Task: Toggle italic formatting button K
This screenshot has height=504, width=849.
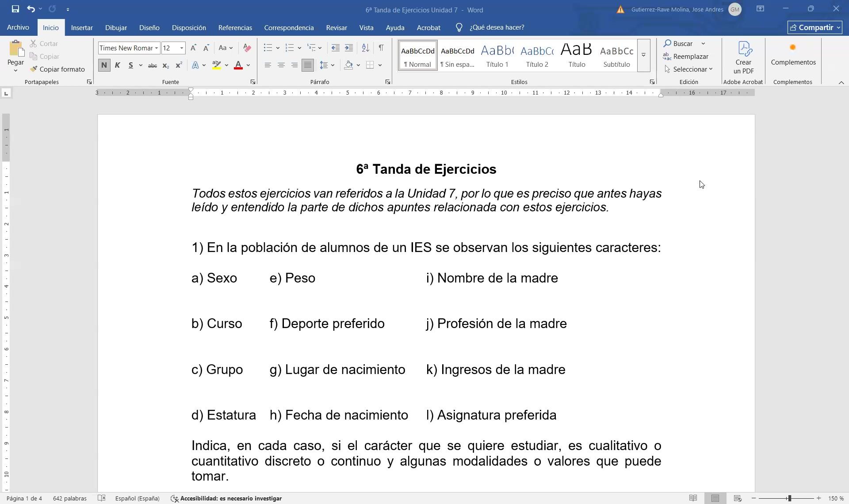Action: 117,65
